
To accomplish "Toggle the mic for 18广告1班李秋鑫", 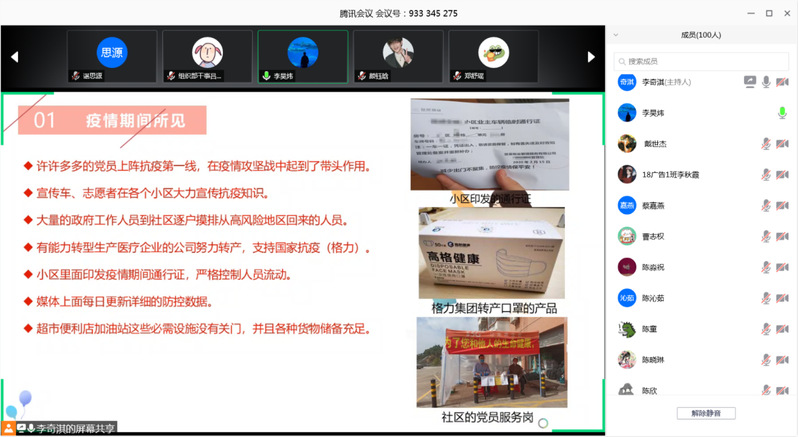I will tap(766, 175).
